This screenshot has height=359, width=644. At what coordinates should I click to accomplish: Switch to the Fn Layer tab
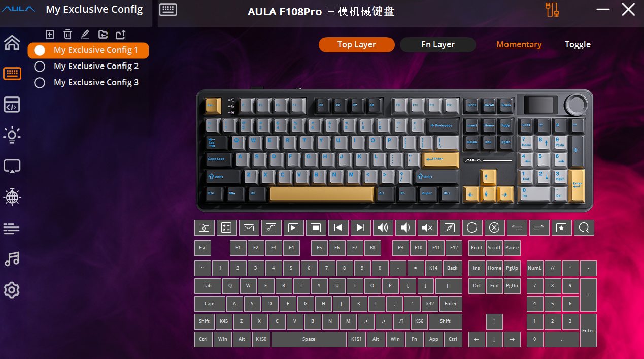[x=438, y=45]
